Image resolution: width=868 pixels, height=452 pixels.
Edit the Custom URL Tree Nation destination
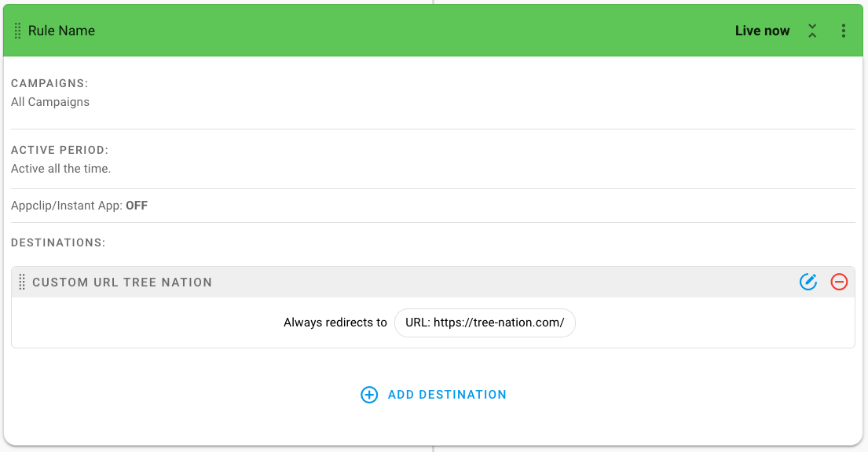click(808, 282)
